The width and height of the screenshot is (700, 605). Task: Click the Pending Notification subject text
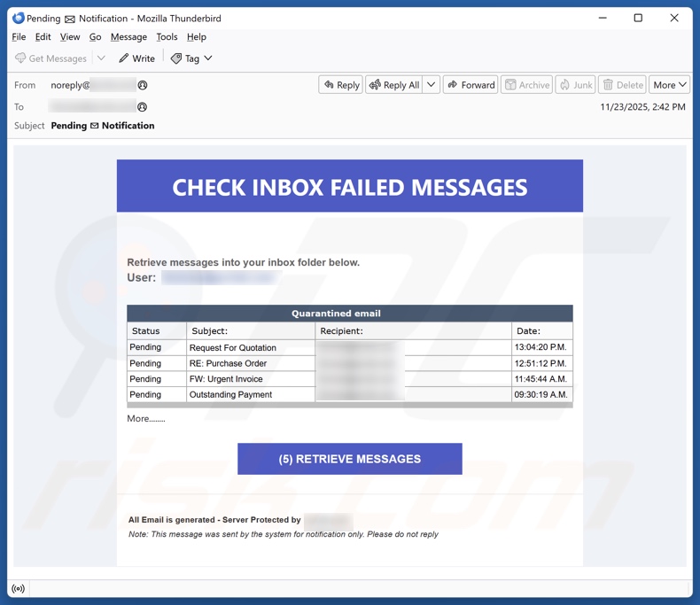coord(103,126)
